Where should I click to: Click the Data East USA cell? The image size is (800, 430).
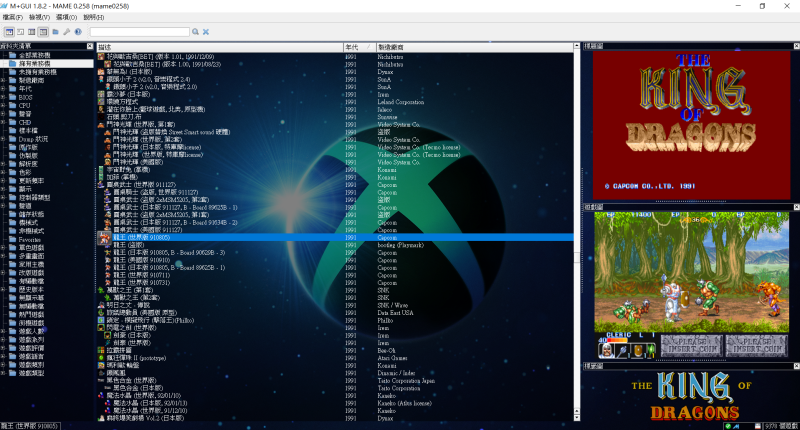395,313
